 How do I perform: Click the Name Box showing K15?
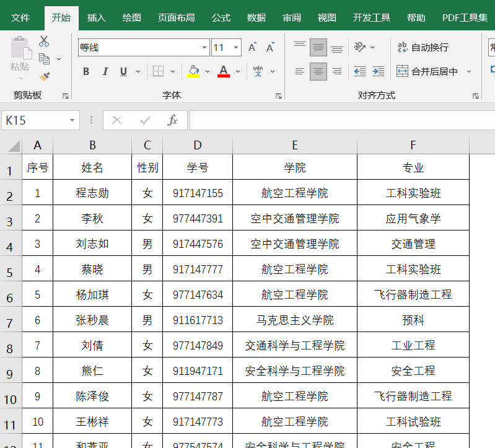pos(40,120)
